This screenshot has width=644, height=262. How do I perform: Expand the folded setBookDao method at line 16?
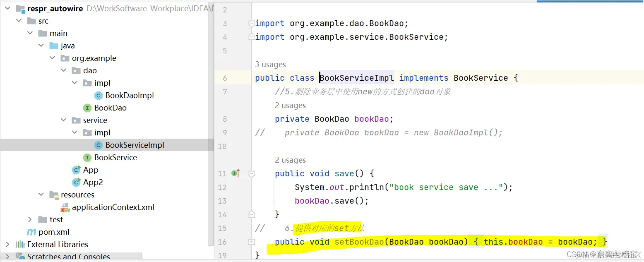click(x=251, y=241)
